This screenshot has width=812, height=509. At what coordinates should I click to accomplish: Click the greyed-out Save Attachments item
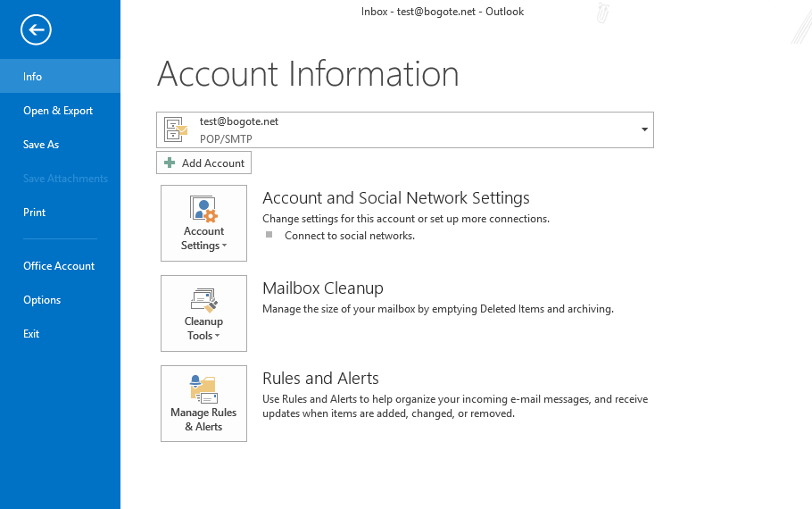pyautogui.click(x=65, y=179)
